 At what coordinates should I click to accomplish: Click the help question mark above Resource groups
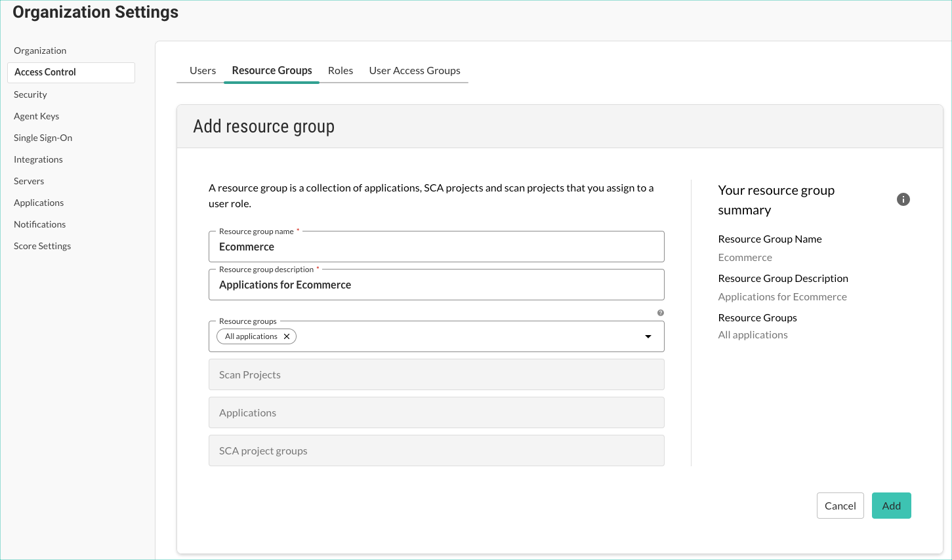tap(661, 313)
